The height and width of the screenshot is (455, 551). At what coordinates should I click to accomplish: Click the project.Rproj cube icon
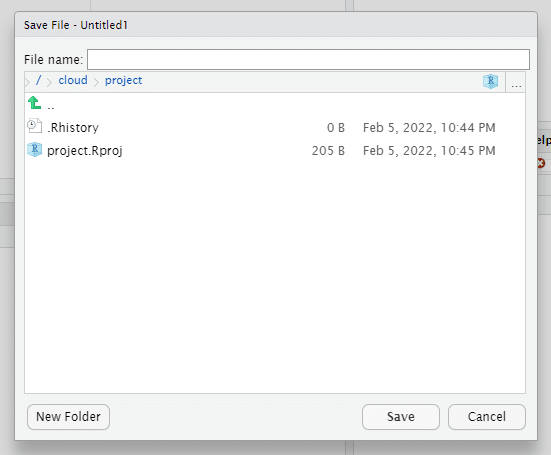[x=34, y=150]
